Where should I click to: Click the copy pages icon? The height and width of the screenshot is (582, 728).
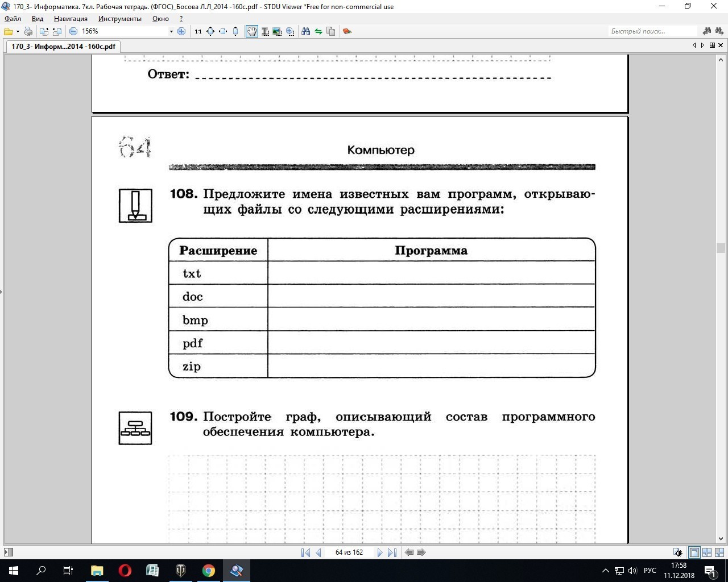[x=331, y=31]
